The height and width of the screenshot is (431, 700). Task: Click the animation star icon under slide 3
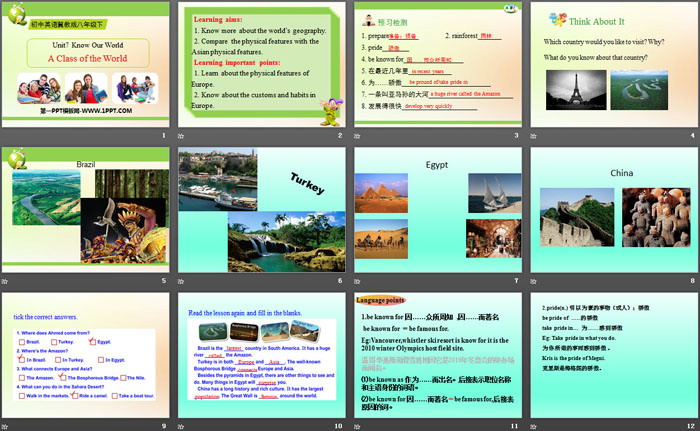[358, 135]
